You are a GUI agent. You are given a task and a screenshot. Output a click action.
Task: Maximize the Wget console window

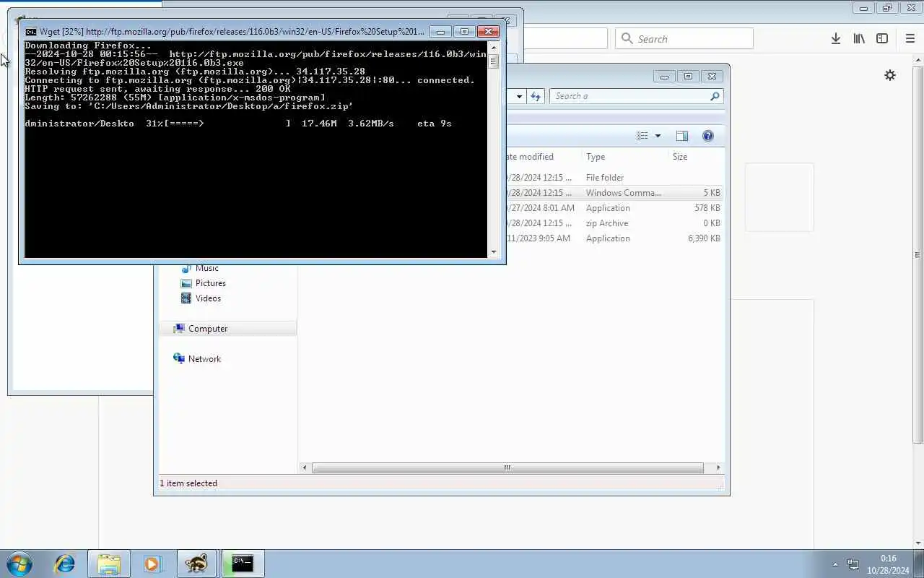[x=464, y=32]
